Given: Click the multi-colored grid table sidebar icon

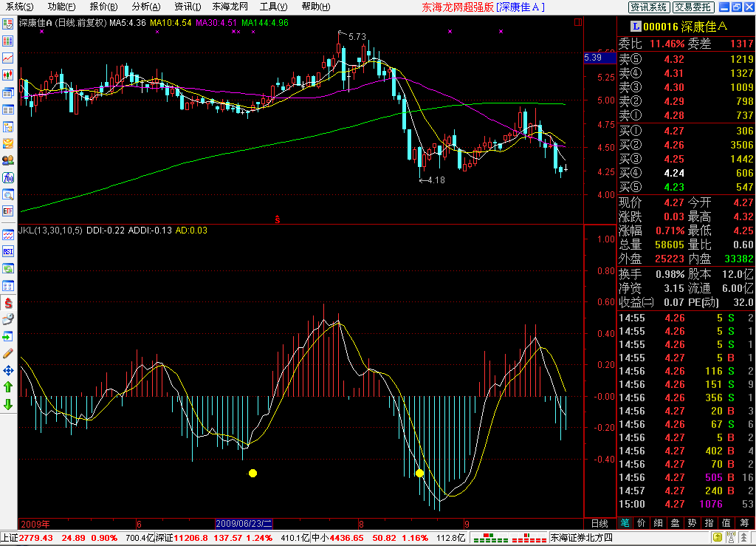Looking at the screenshot, I should click(x=7, y=41).
